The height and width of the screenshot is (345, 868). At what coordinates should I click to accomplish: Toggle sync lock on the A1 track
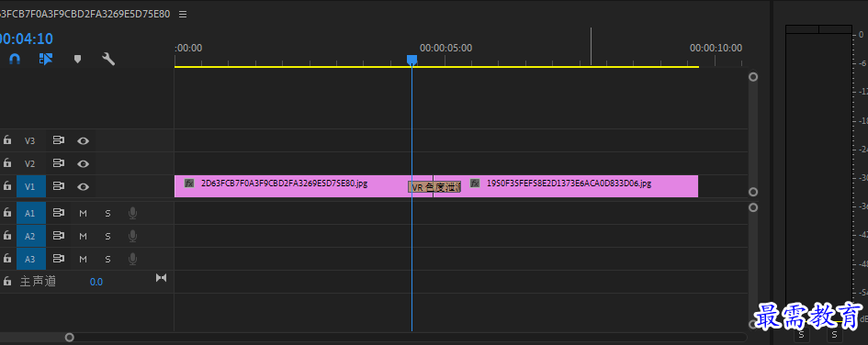coord(59,213)
